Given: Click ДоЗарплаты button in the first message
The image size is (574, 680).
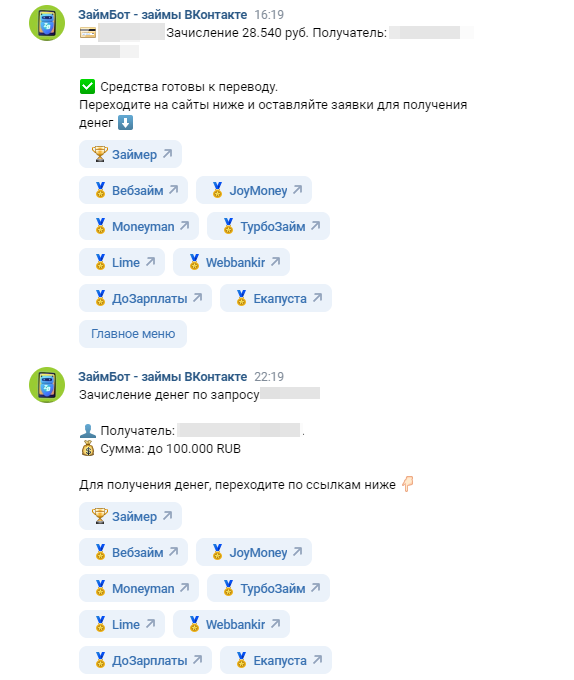Looking at the screenshot, I should 145,298.
